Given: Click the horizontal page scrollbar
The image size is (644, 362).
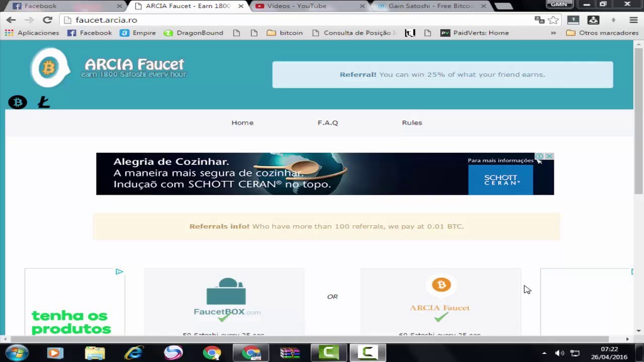Looking at the screenshot, I should click(309, 339).
